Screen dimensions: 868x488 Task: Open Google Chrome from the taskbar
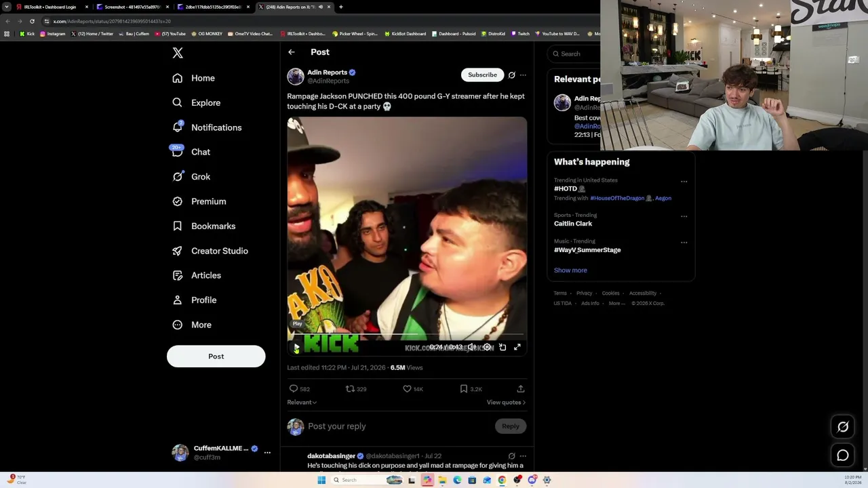pyautogui.click(x=502, y=480)
